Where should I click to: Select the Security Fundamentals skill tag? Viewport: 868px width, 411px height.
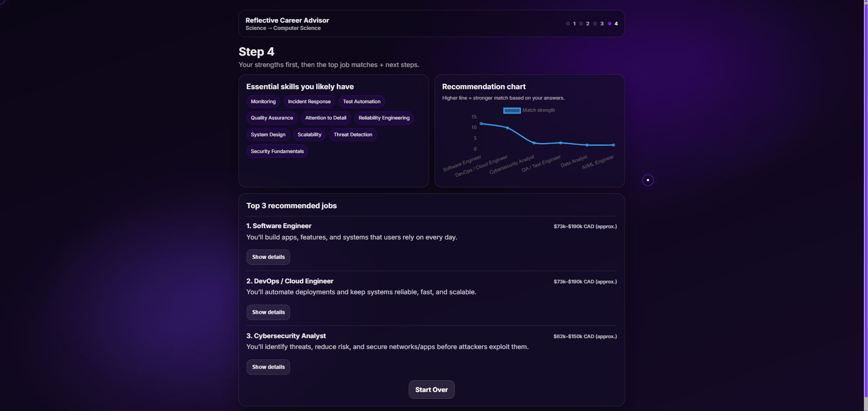pyautogui.click(x=277, y=152)
